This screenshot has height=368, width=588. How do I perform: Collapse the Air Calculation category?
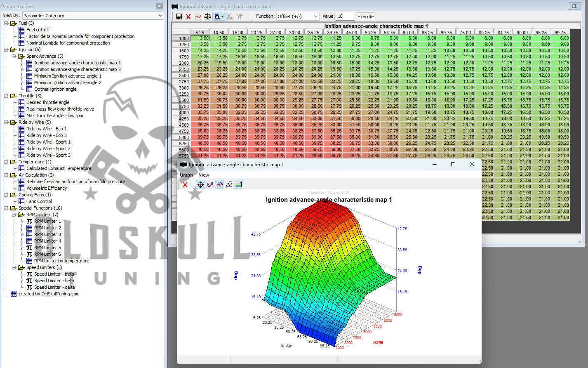(x=6, y=175)
